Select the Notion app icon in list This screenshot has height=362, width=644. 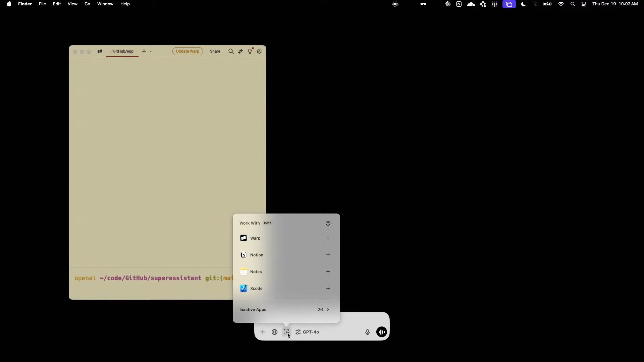point(244,255)
